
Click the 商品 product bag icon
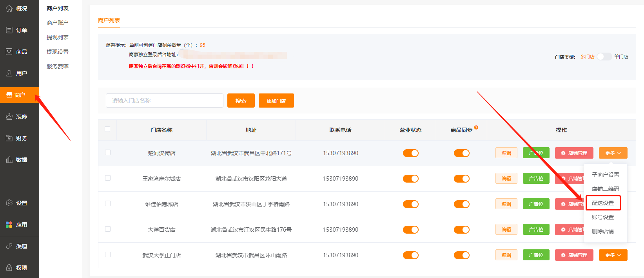tap(9, 52)
